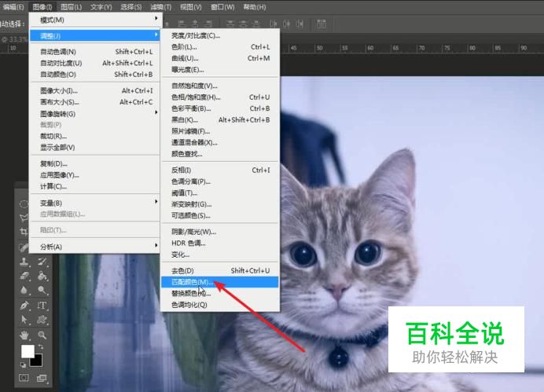Expand the 图像旋转(G) submenu
Screen dimensions: 544x392
[94, 114]
